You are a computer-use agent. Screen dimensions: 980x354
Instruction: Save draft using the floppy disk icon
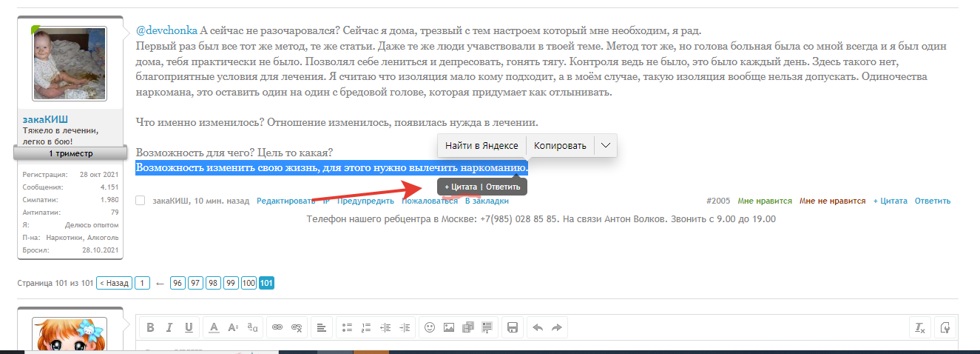click(512, 327)
